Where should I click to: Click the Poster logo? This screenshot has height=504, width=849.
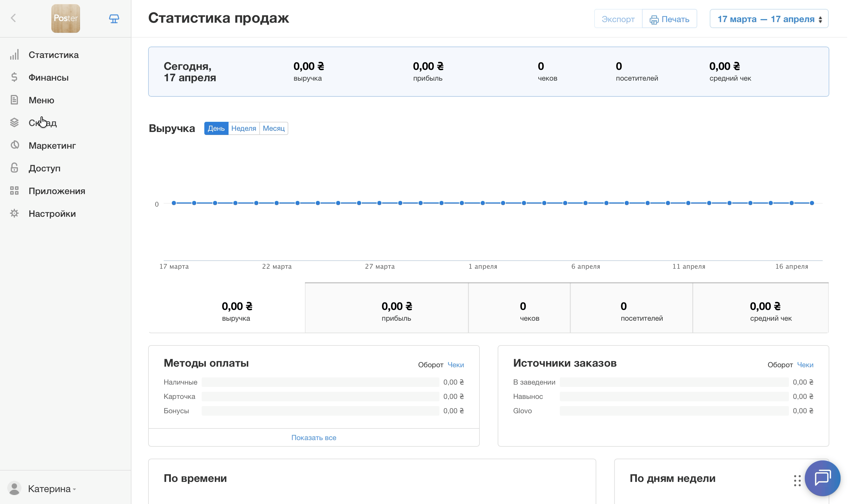[x=65, y=18]
